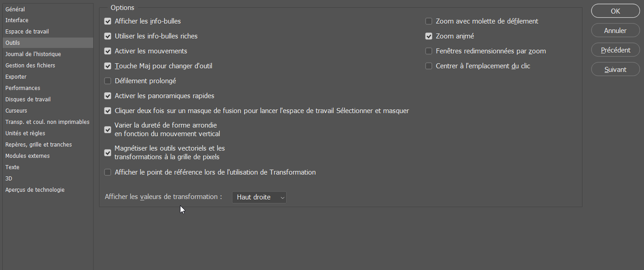The image size is (644, 270).
Task: Click the OK button
Action: click(x=615, y=11)
